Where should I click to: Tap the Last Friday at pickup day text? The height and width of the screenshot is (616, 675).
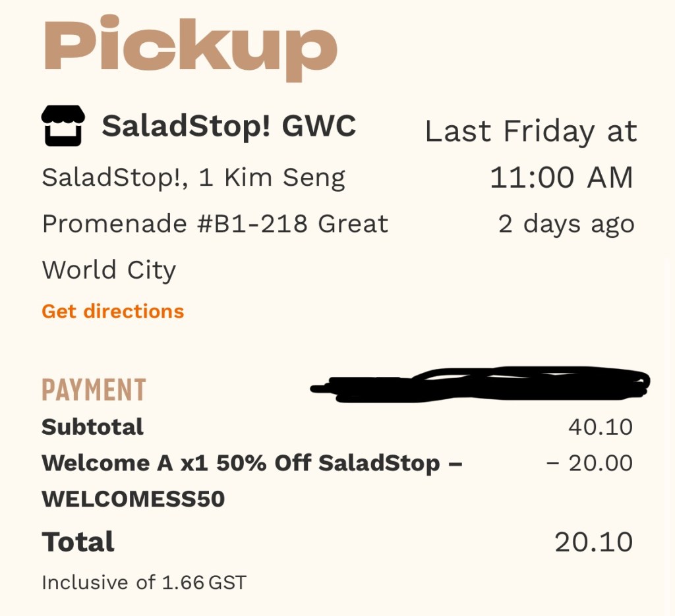tap(531, 130)
